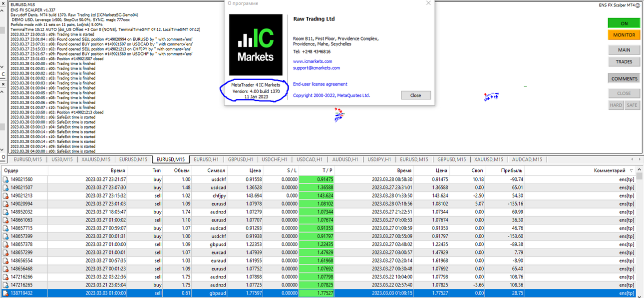
Task: Click the order icon for 147216266
Action: (x=6, y=277)
